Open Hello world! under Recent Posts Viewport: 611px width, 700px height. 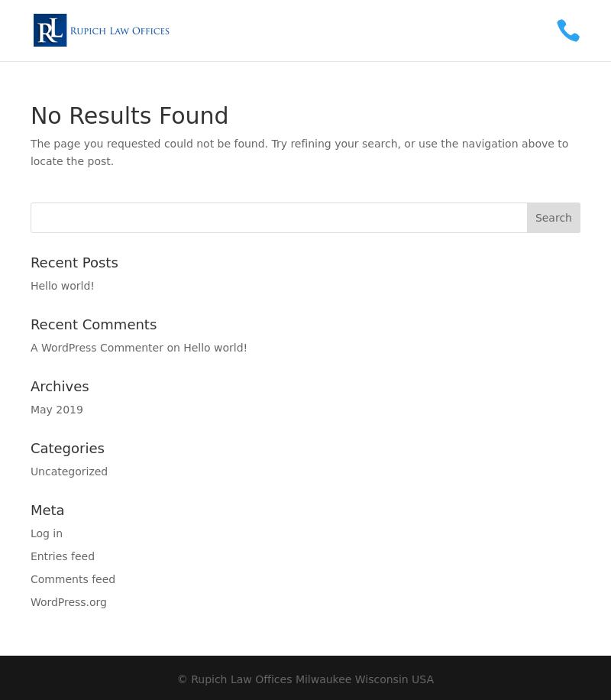63,286
